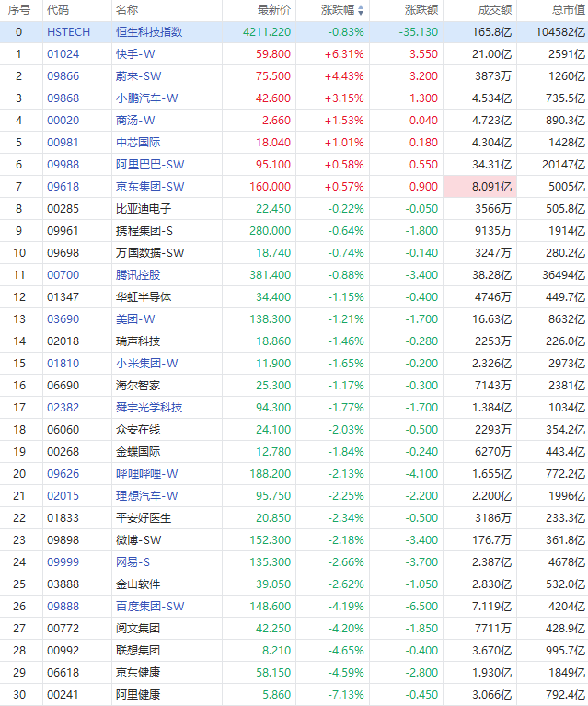Select 华虹半导体 row name
588x706 pixels.
144,296
